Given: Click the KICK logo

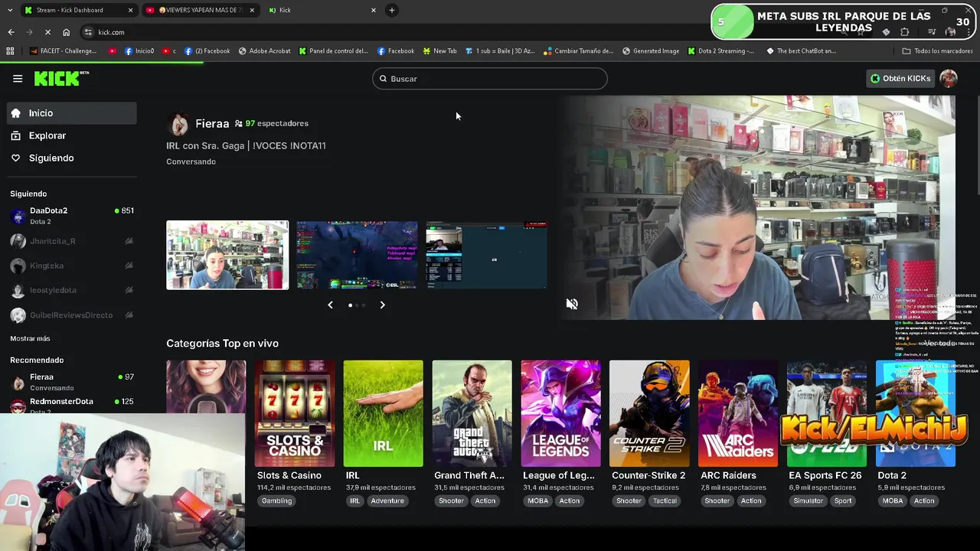Looking at the screenshot, I should pos(61,78).
